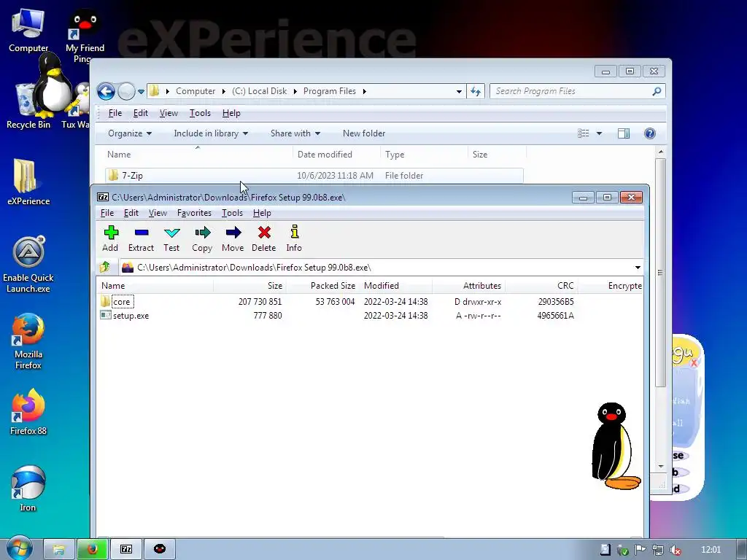Open the Share with dropdown
Image resolution: width=747 pixels, height=560 pixels.
(x=295, y=133)
